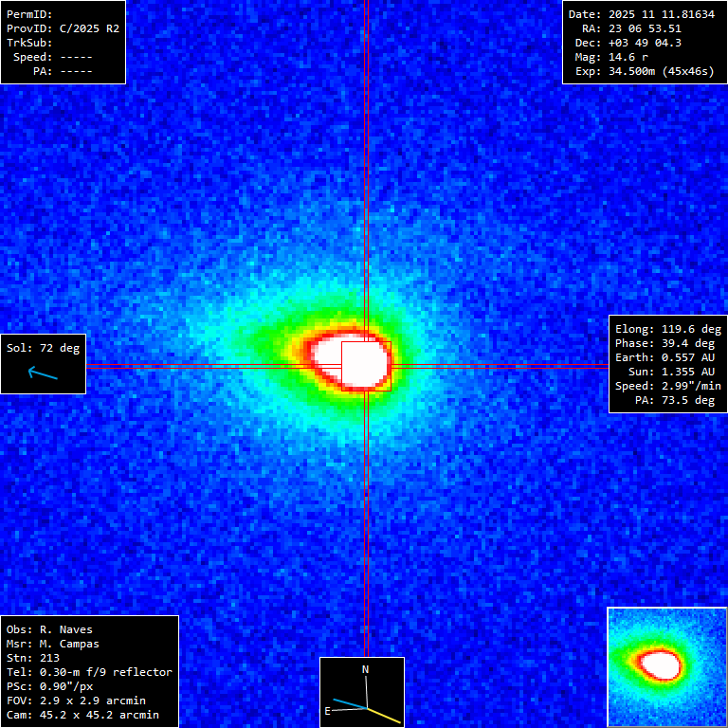Click the blue solar direction arrow
The height and width of the screenshot is (728, 728).
[43, 373]
